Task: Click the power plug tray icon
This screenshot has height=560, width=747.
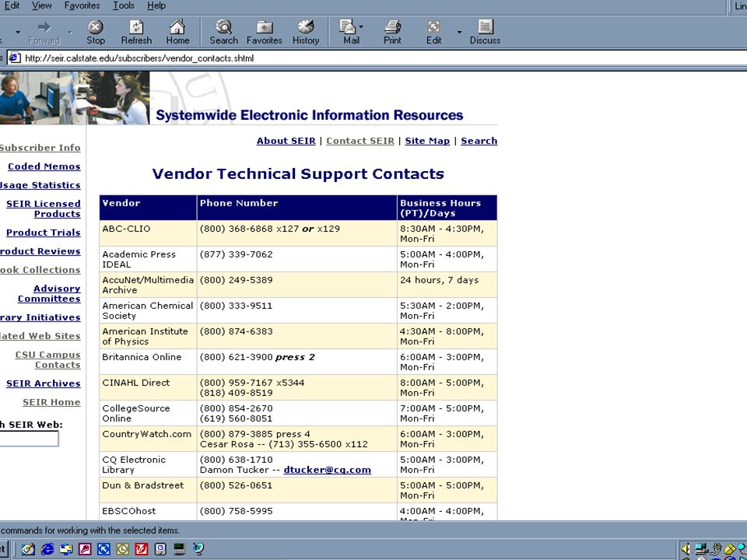Action: (x=716, y=549)
